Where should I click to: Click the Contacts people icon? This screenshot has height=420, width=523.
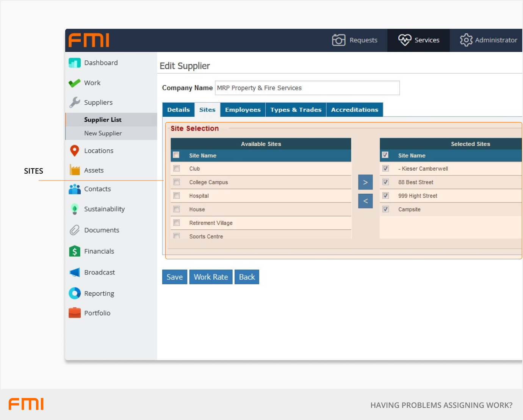pos(75,189)
